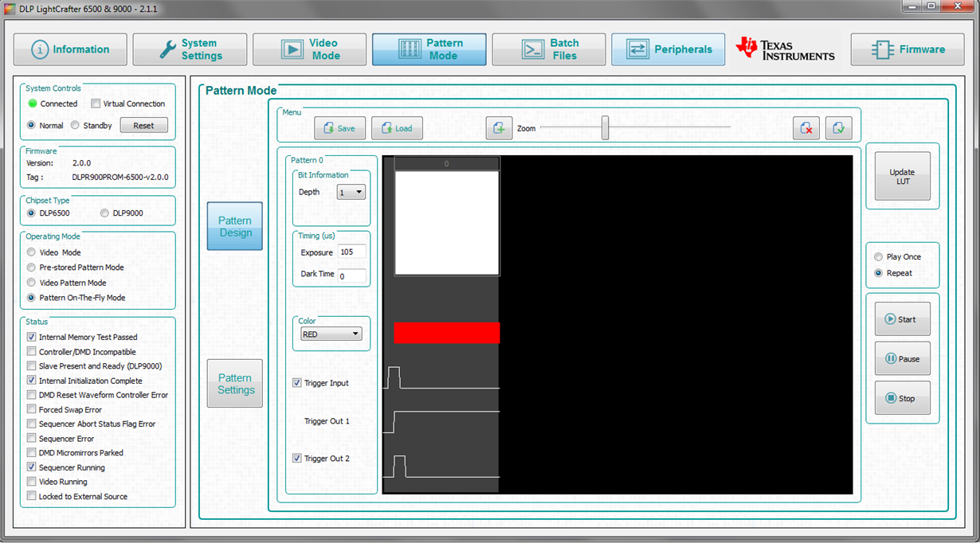Click Locked to External Source checkbox
The image size is (980, 543).
32,496
